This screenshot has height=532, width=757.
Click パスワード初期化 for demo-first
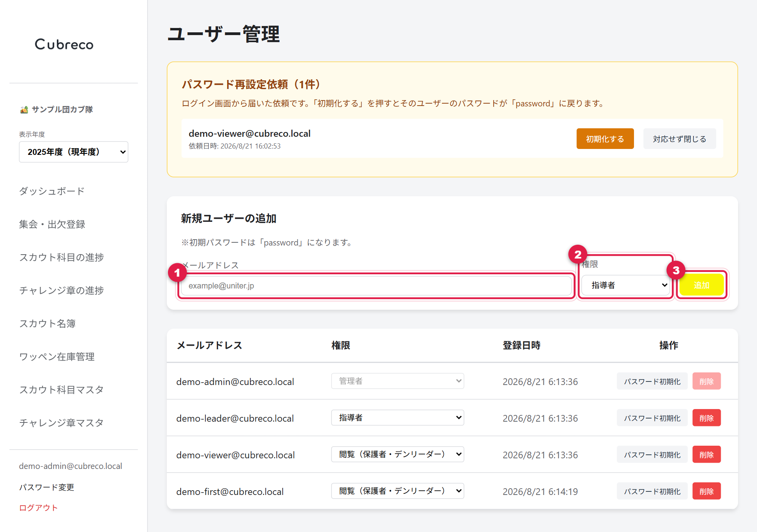click(652, 491)
